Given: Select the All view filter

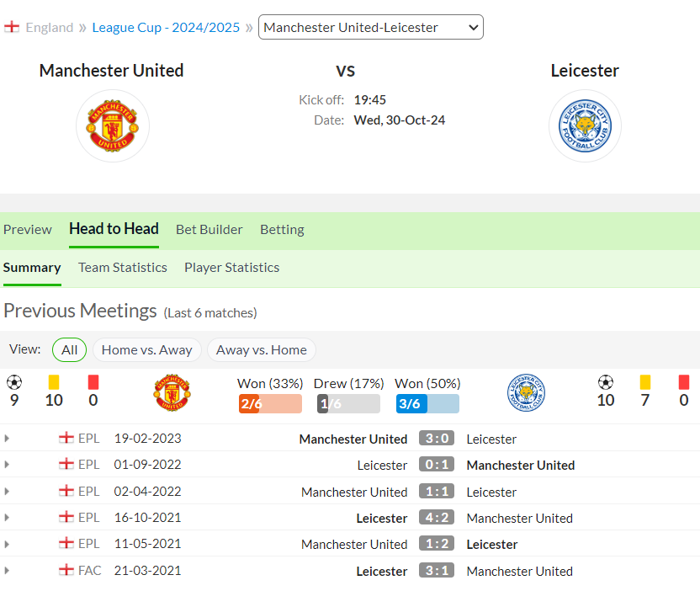Looking at the screenshot, I should click(69, 349).
